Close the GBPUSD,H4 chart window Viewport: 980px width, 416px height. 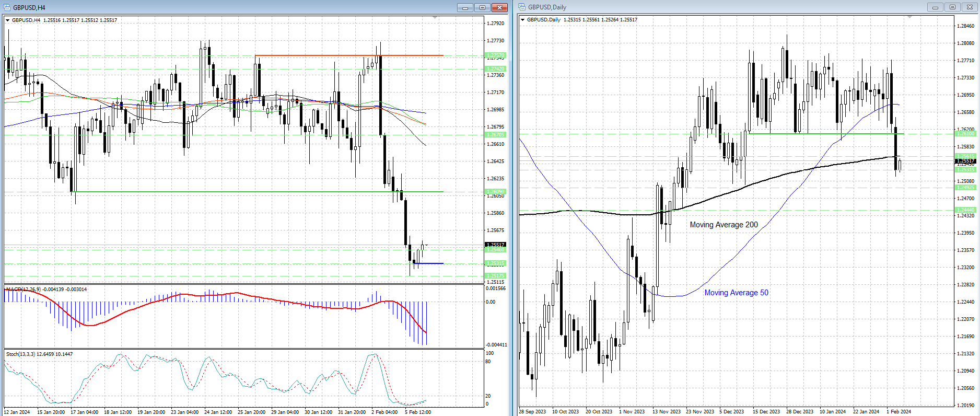click(x=499, y=7)
